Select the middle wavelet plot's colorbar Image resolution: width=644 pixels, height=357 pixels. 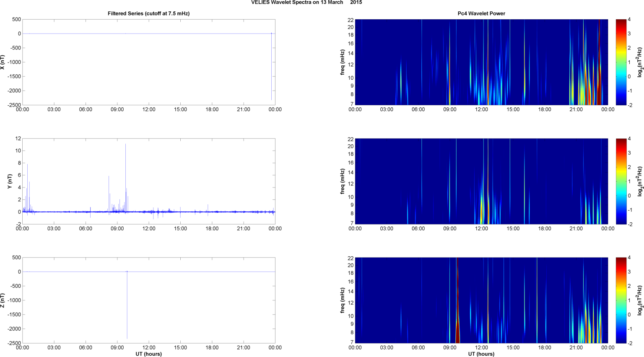click(x=621, y=181)
